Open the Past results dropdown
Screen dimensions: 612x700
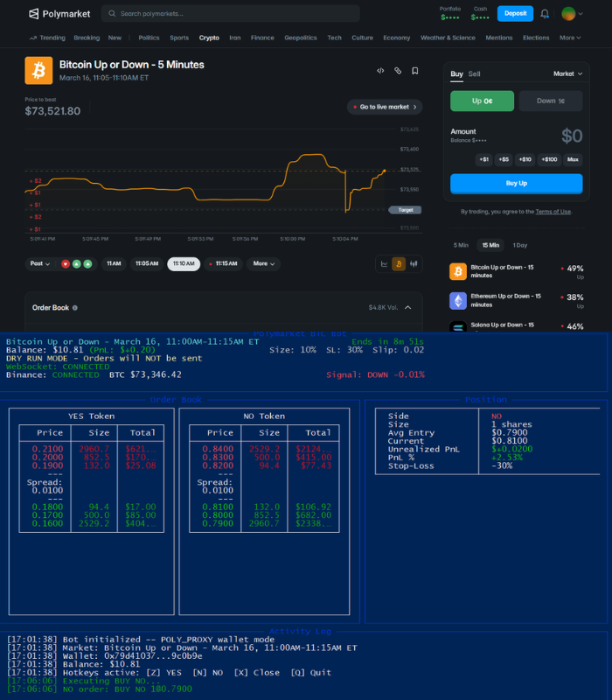39,264
